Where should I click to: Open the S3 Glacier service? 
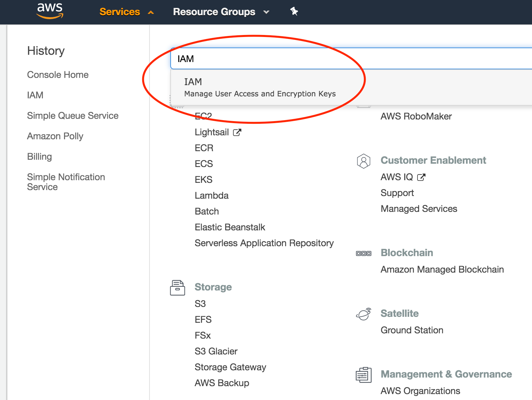point(216,351)
